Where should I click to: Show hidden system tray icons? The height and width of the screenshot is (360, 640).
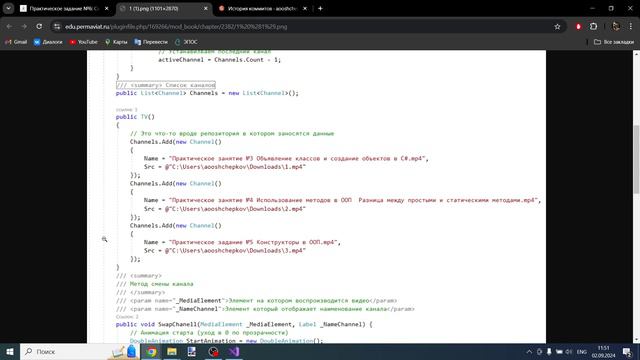(x=529, y=351)
